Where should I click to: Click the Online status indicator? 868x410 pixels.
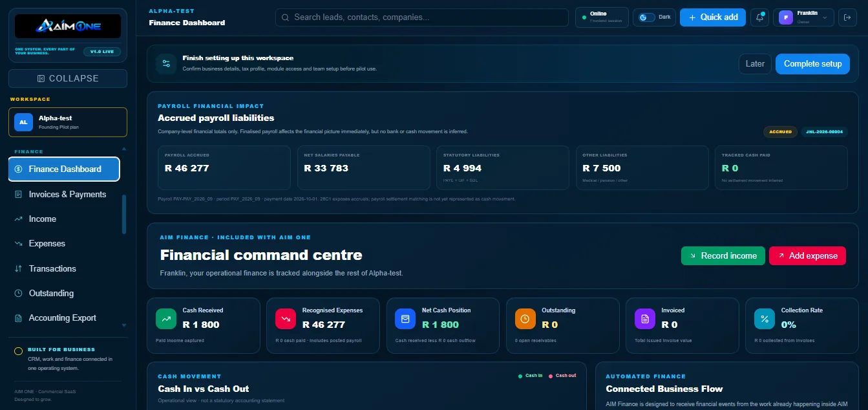(x=602, y=17)
